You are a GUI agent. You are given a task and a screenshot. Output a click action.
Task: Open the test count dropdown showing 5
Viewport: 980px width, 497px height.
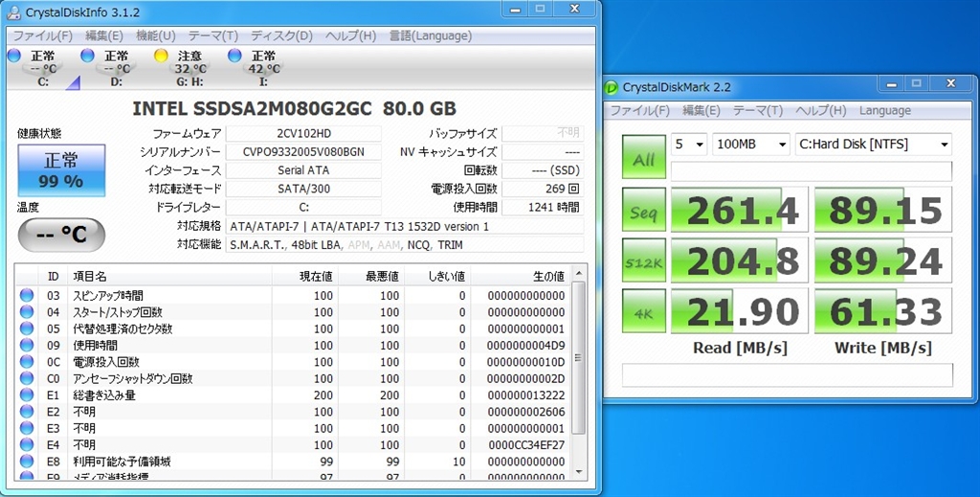pos(689,145)
